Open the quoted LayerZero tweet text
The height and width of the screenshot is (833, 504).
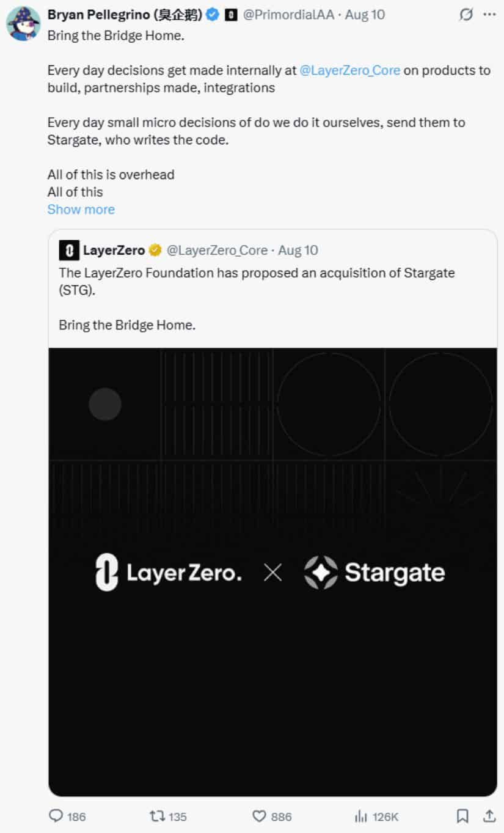[x=257, y=299]
